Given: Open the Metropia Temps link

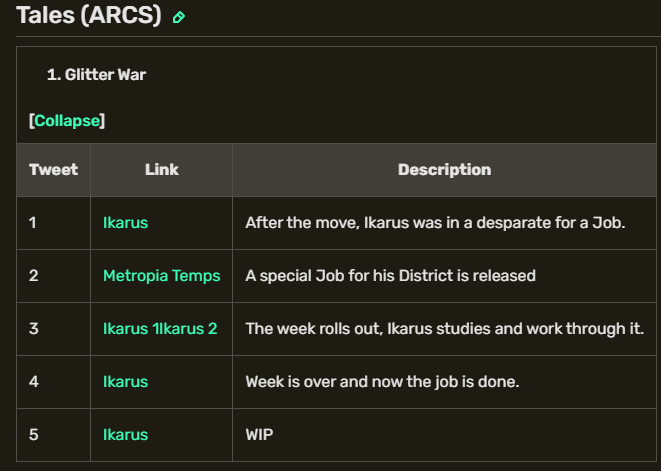Looking at the screenshot, I should click(161, 275).
